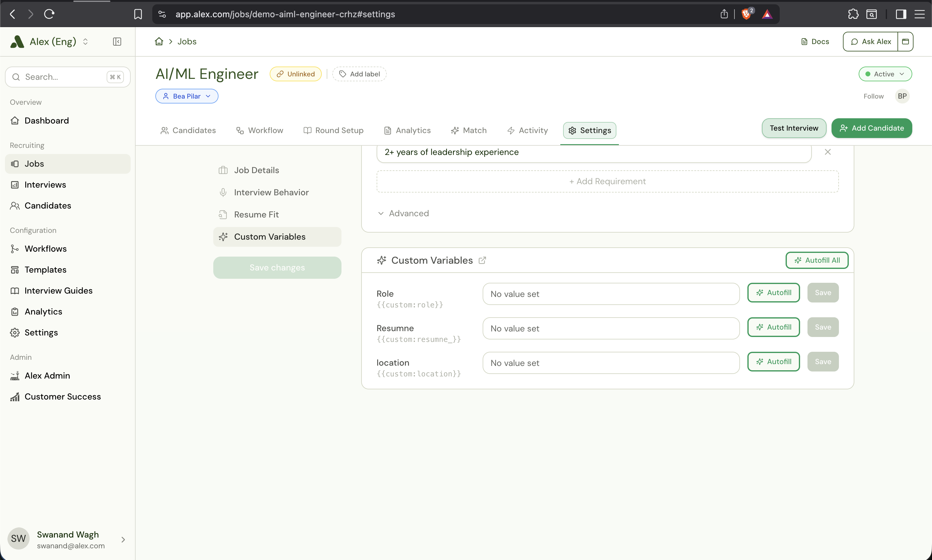Open Interviews in the sidebar
The image size is (932, 560).
click(67, 185)
